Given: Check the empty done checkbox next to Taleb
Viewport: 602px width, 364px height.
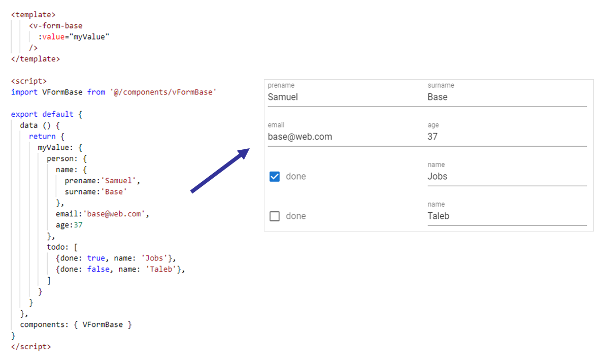Looking at the screenshot, I should (x=275, y=216).
